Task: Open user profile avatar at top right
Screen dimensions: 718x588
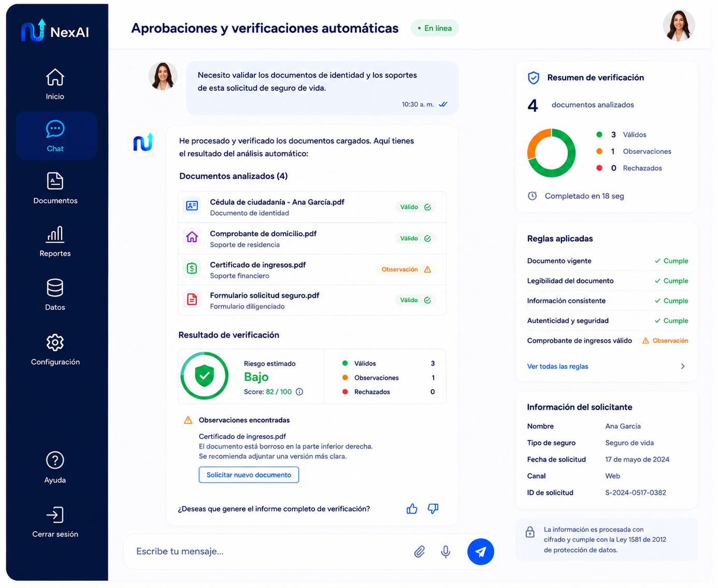Action: pos(679,25)
